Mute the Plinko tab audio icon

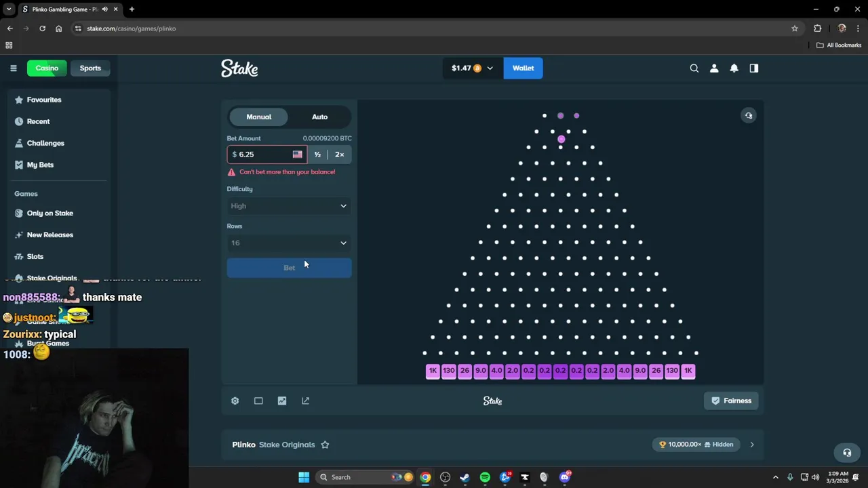[x=104, y=9]
